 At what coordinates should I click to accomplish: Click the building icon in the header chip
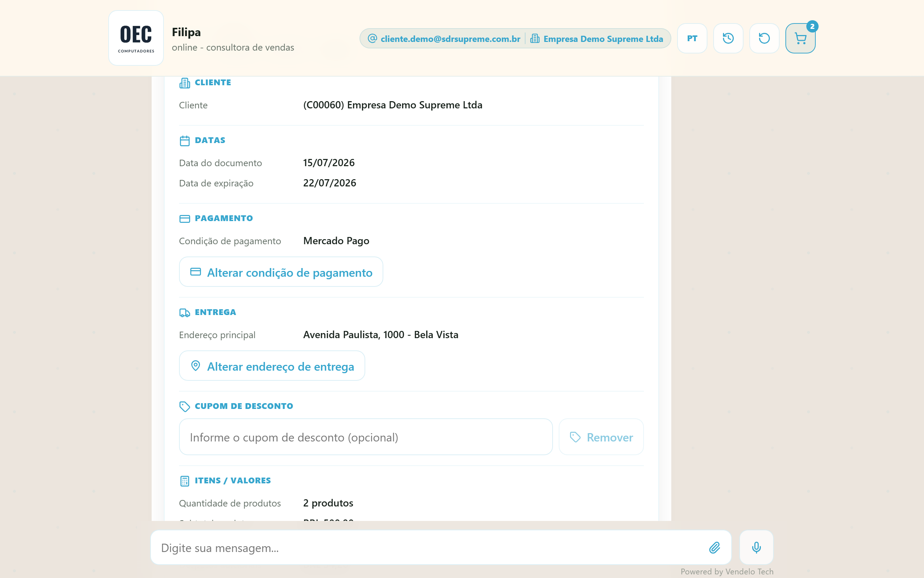pos(535,38)
